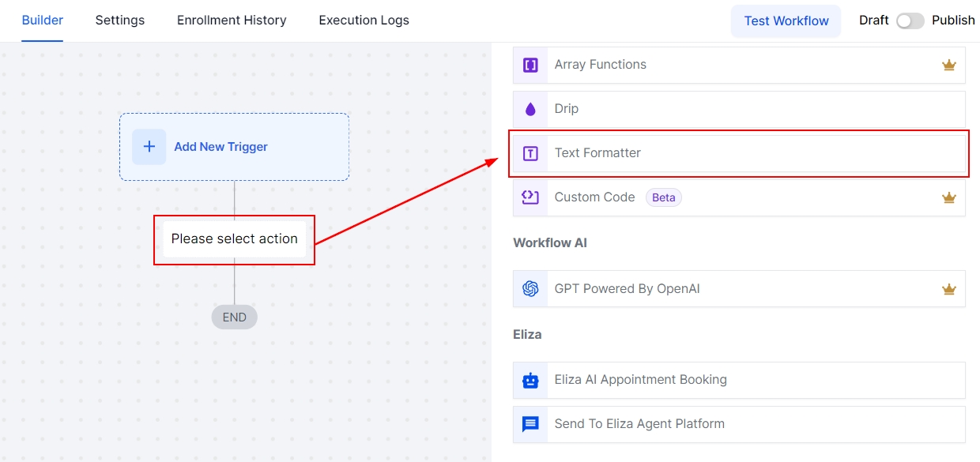Click the purple Drip droplet icon
The height and width of the screenshot is (462, 980).
click(x=530, y=109)
